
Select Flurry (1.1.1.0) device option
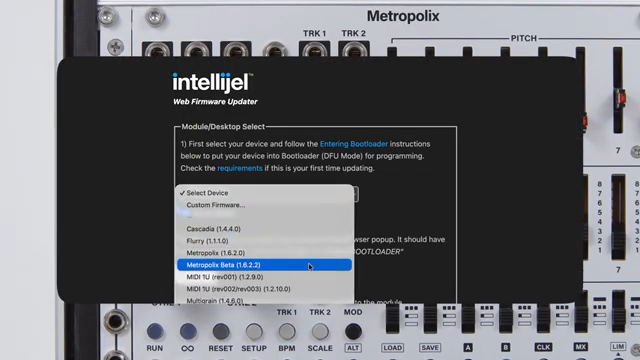pos(264,241)
